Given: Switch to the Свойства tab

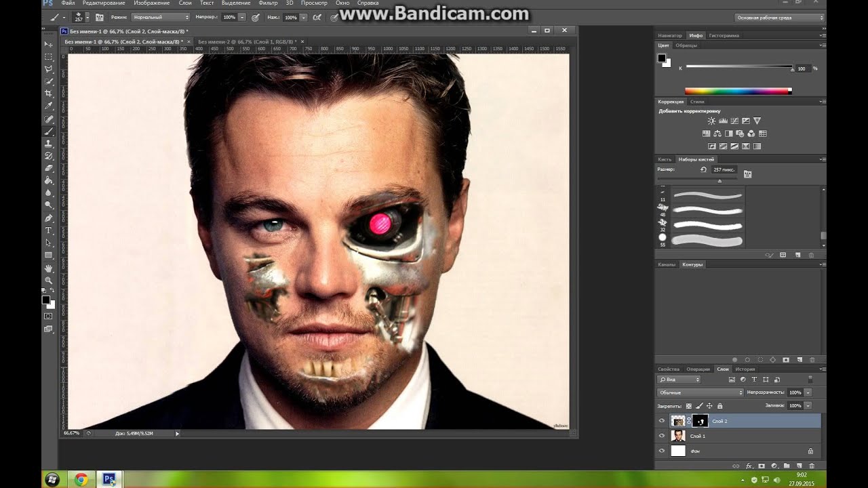Looking at the screenshot, I should [669, 369].
